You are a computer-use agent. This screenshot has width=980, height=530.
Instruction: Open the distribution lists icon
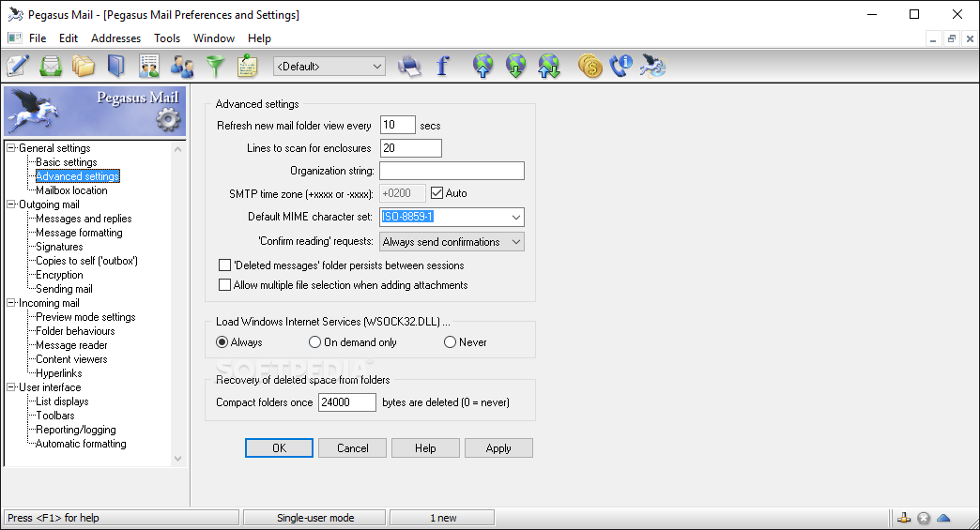(x=149, y=66)
